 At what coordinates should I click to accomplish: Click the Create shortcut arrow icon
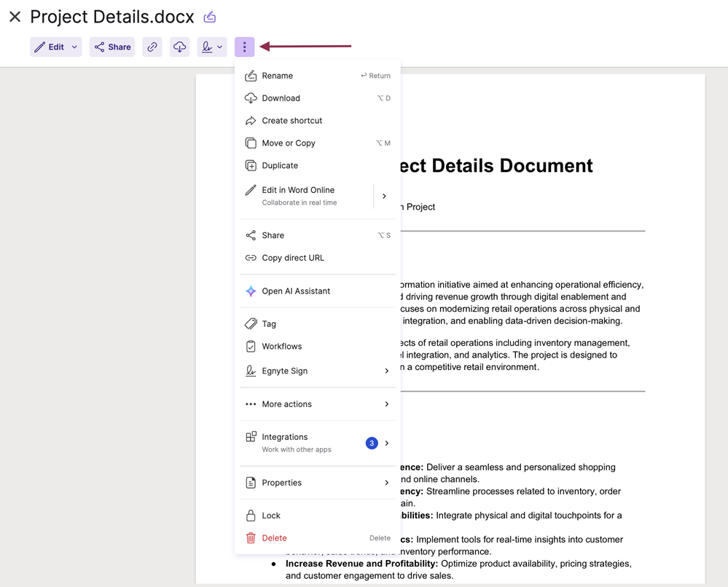pyautogui.click(x=251, y=121)
